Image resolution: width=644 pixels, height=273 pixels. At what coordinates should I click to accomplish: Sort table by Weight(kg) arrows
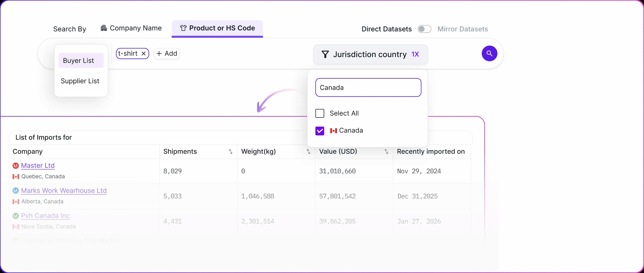click(309, 152)
